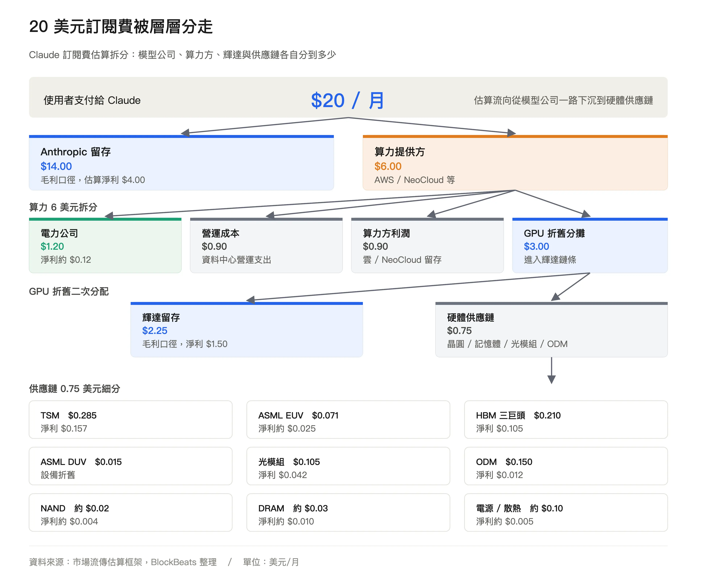Click the $3.00 amount

pyautogui.click(x=536, y=246)
